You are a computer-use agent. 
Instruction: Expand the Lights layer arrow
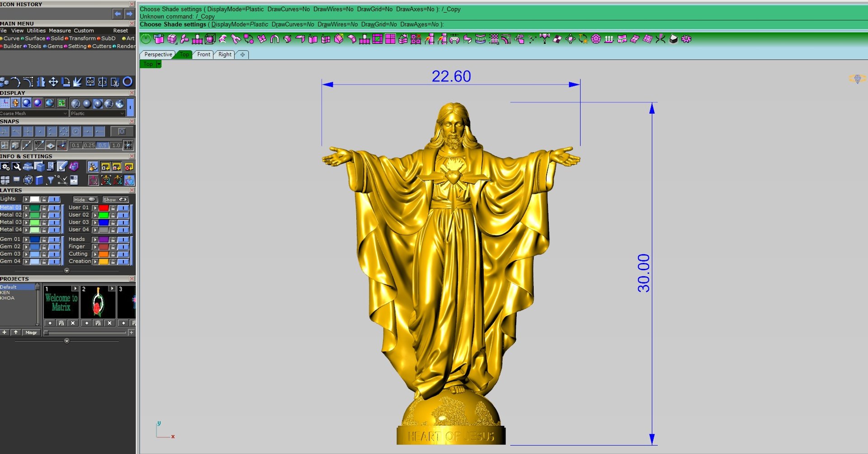pos(26,199)
